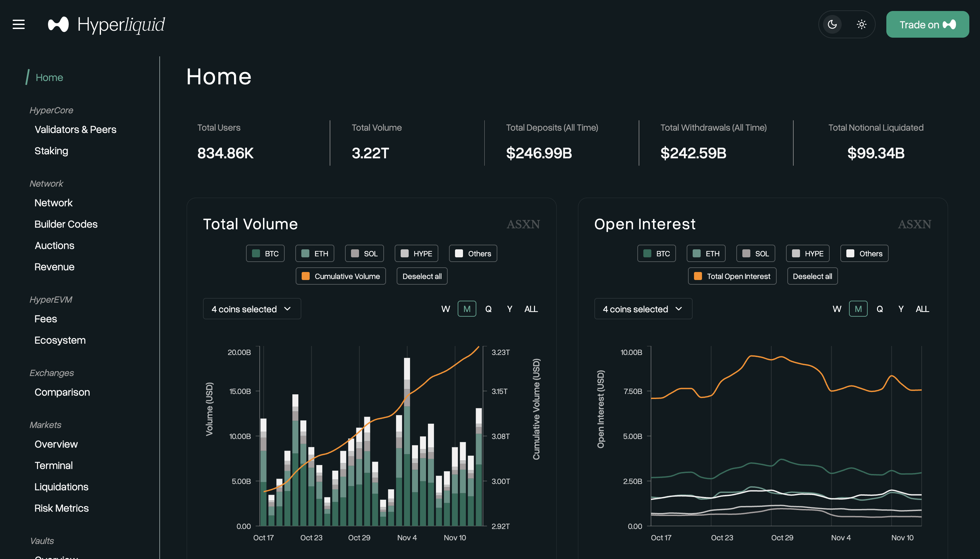This screenshot has width=980, height=559.
Task: Go to Liquidations in sidebar
Action: pyautogui.click(x=61, y=486)
